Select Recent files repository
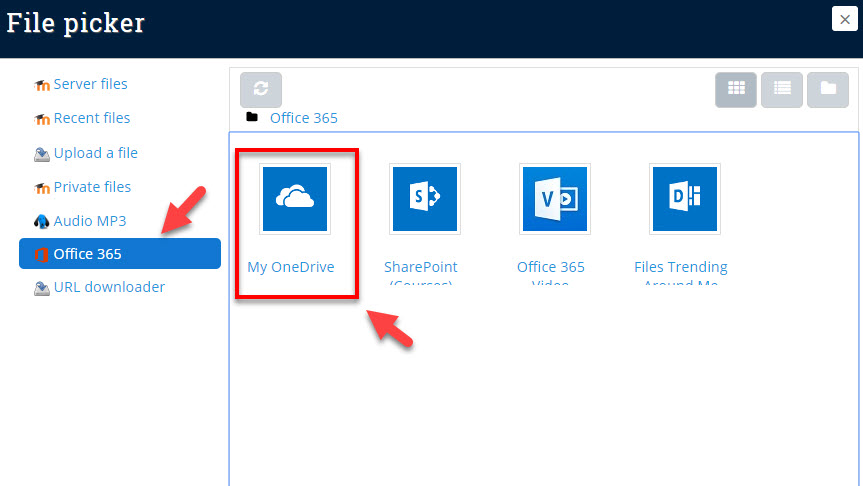 [x=92, y=118]
